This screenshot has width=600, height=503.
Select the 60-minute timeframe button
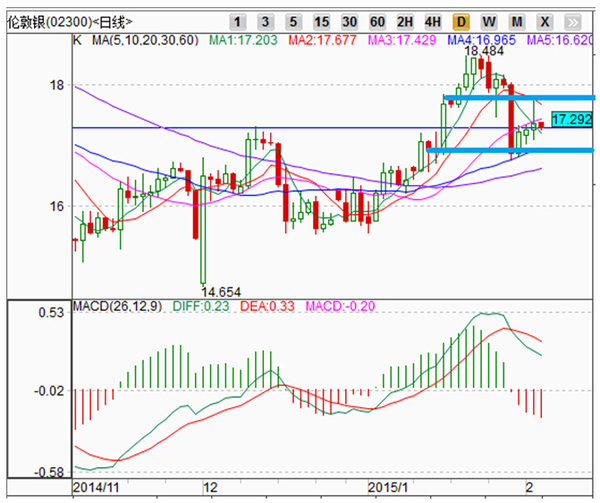pos(377,21)
